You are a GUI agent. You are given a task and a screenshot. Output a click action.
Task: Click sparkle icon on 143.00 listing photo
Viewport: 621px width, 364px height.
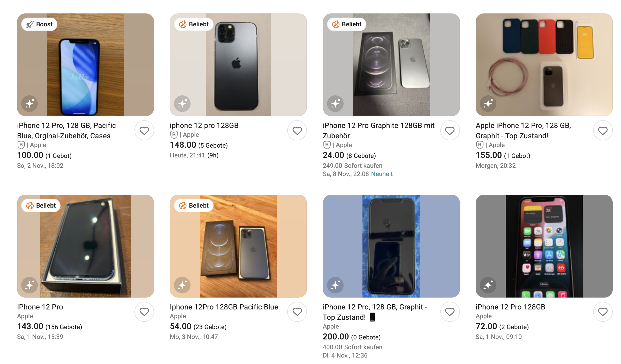click(x=29, y=285)
